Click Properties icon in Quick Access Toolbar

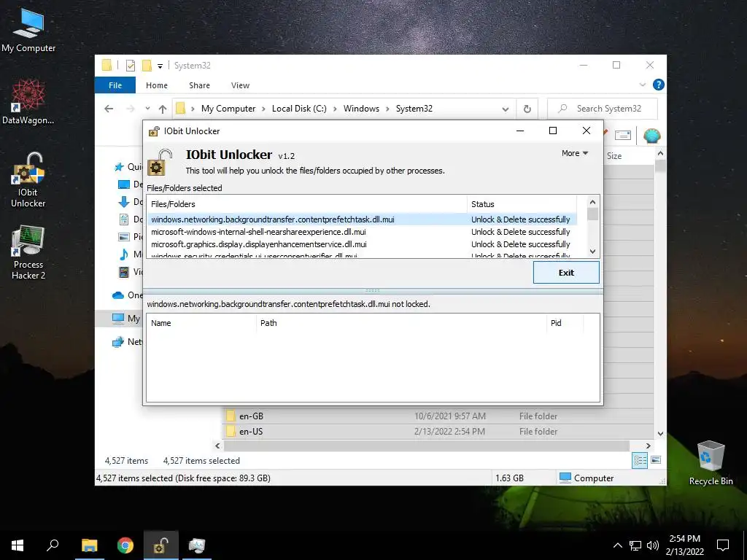click(130, 66)
